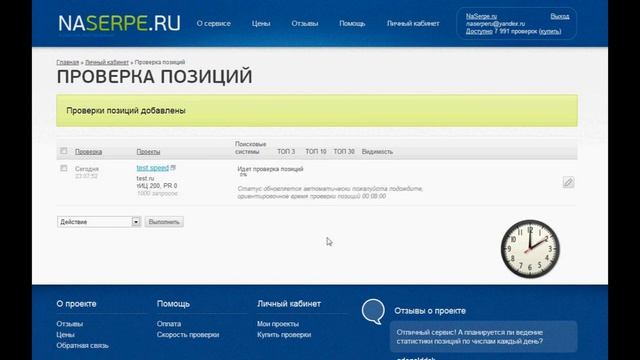This screenshot has height=360, width=640.
Task: Click the Выполнить button
Action: pyautogui.click(x=164, y=222)
